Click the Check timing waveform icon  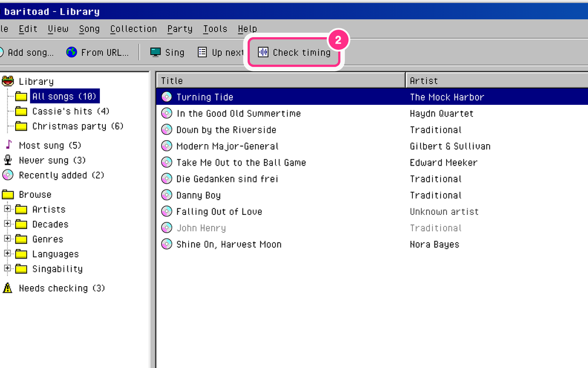263,52
